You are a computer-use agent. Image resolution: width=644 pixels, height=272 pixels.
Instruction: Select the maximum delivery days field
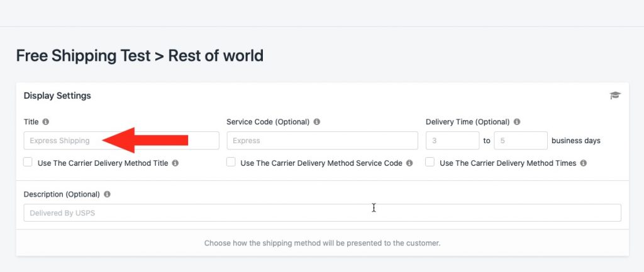521,141
